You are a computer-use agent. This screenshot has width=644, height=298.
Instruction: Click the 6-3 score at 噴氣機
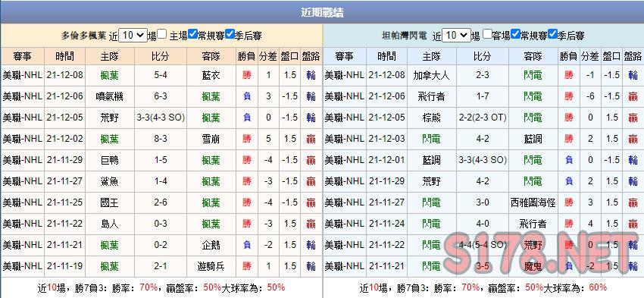(161, 96)
